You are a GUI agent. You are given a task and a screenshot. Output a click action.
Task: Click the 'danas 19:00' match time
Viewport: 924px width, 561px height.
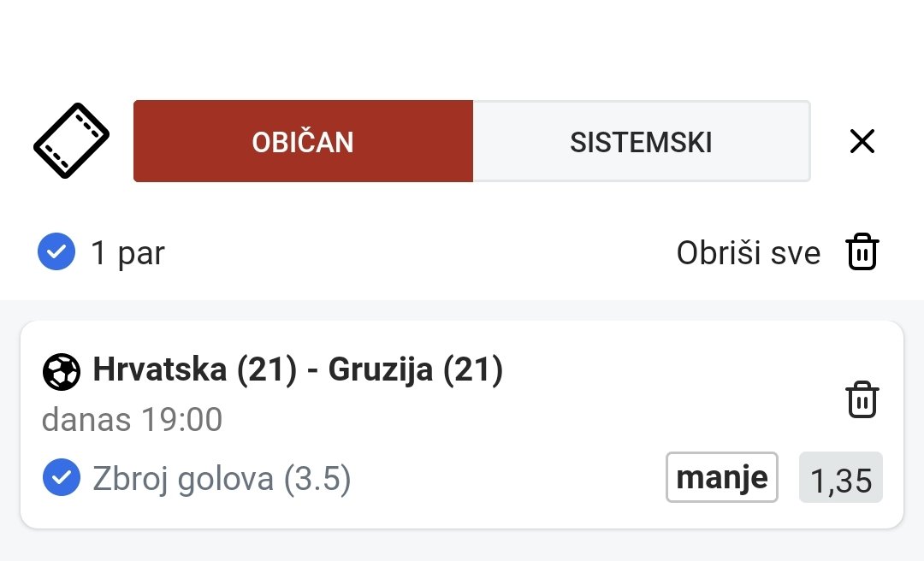[132, 420]
